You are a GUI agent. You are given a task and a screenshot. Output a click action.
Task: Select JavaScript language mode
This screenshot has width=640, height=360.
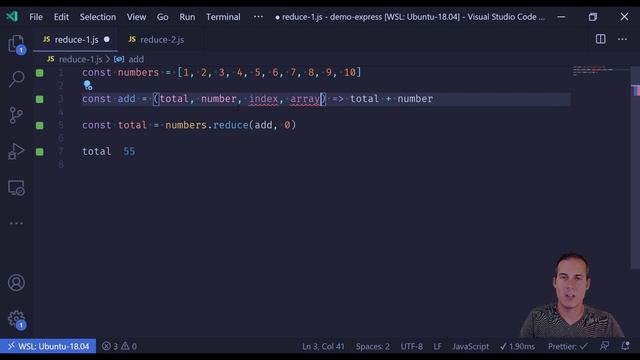point(471,347)
